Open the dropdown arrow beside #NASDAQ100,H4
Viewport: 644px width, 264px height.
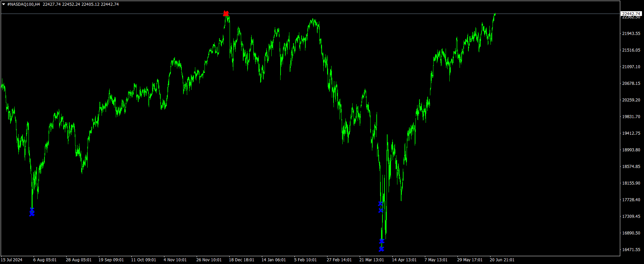coord(4,4)
